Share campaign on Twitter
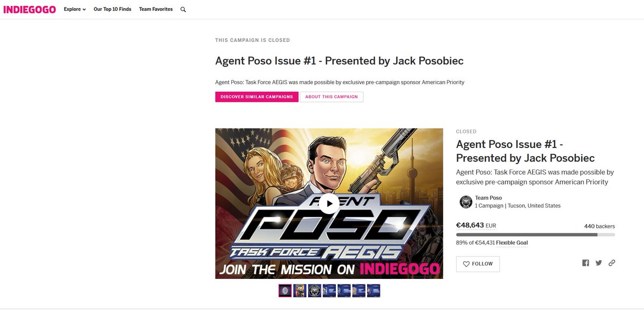 [x=598, y=263]
